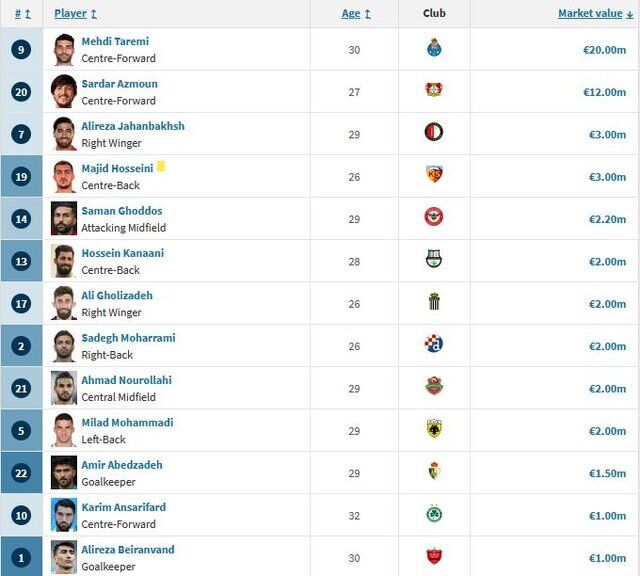Click Sardar Azmoun's €12.00m market value
The image size is (640, 576).
click(604, 92)
